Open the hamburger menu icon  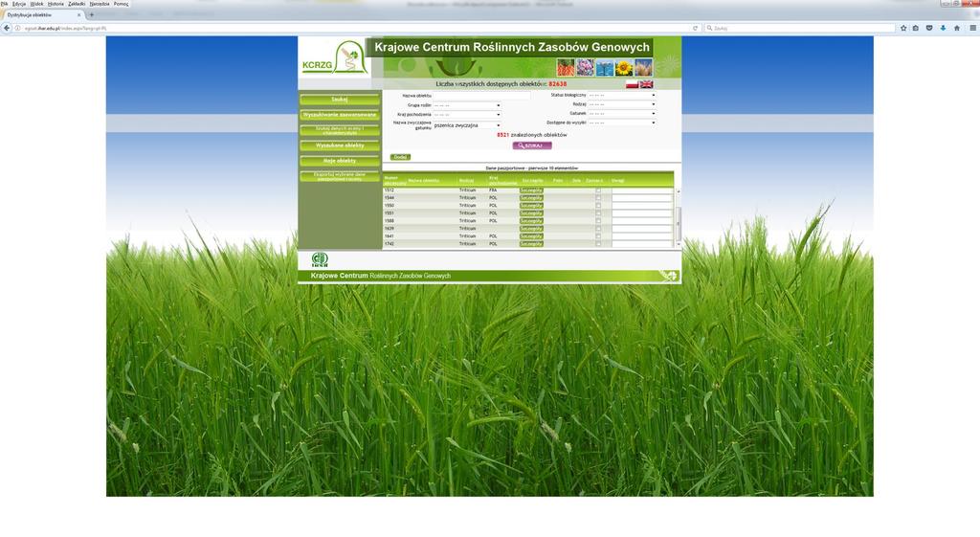(972, 28)
